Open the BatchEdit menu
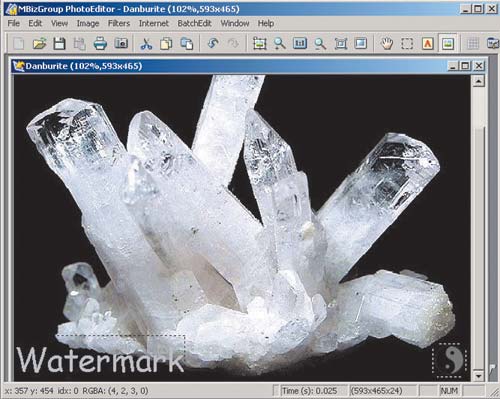The width and height of the screenshot is (500, 399). 194,23
